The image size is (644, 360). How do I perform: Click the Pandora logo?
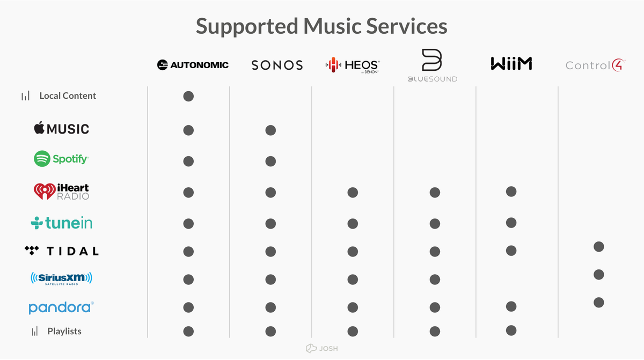point(61,307)
